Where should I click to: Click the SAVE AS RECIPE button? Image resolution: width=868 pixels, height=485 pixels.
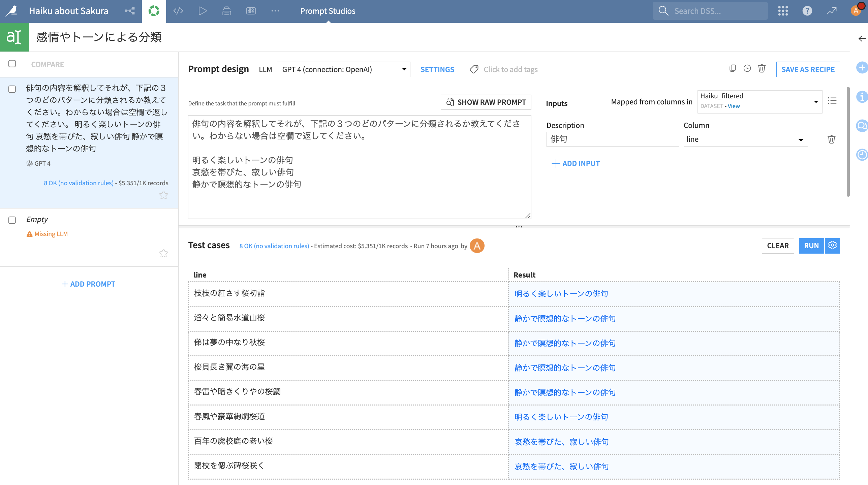pos(808,69)
